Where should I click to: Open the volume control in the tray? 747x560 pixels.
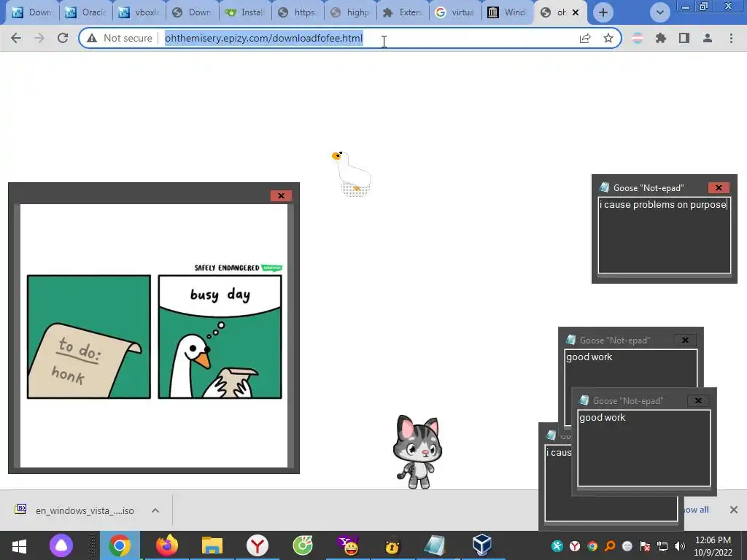click(x=680, y=546)
